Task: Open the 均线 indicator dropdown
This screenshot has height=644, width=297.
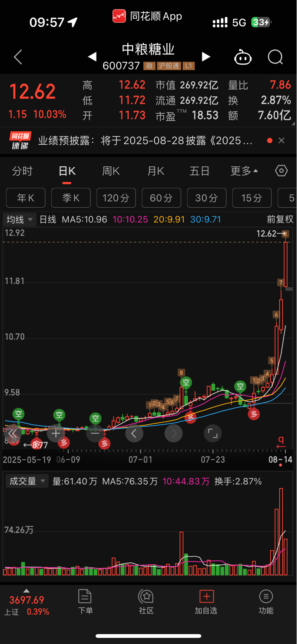Action: [20, 219]
